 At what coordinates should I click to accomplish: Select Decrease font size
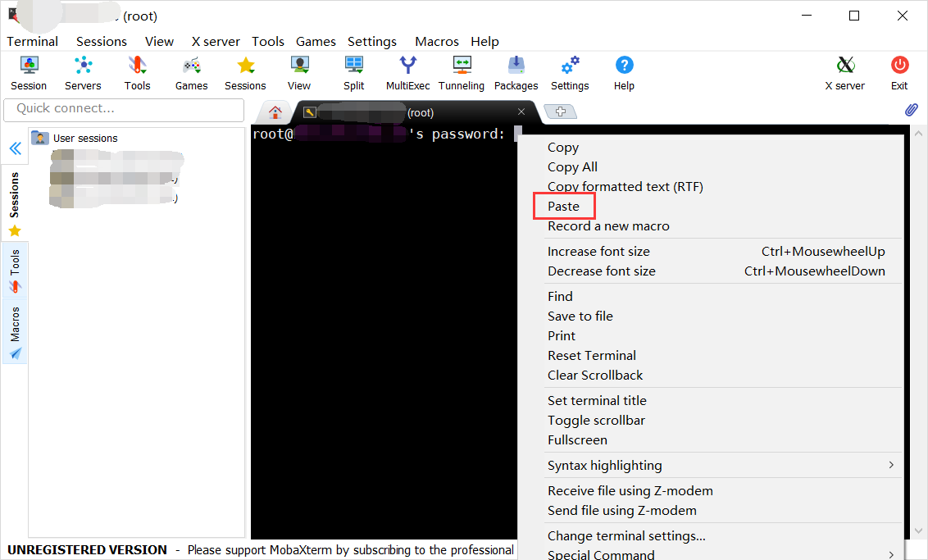(723, 271)
